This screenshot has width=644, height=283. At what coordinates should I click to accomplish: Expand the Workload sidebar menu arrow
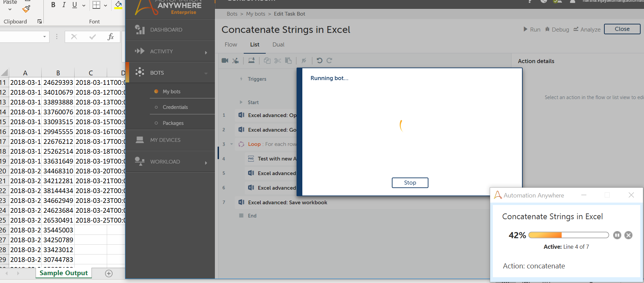206,163
